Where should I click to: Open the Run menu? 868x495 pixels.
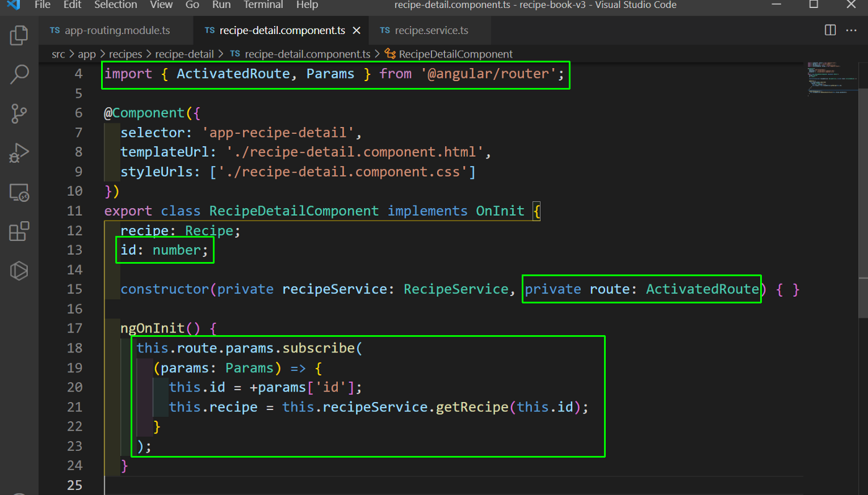[x=221, y=5]
